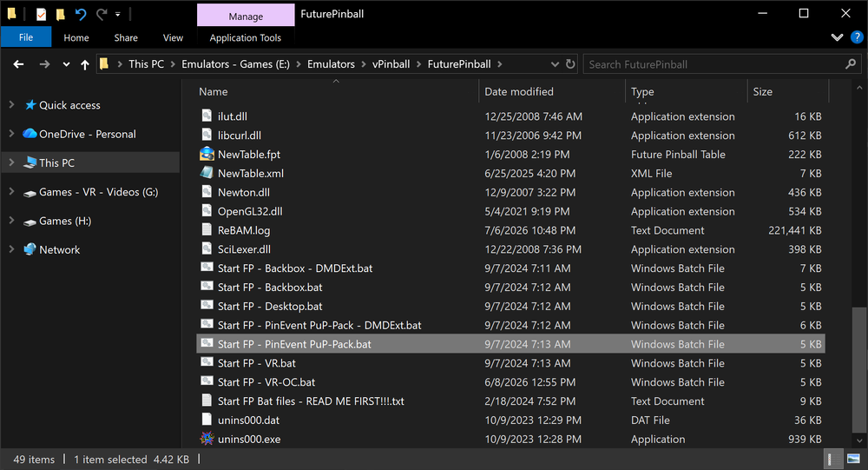
Task: Click the Properties checkmark icon in title bar
Action: (x=41, y=15)
